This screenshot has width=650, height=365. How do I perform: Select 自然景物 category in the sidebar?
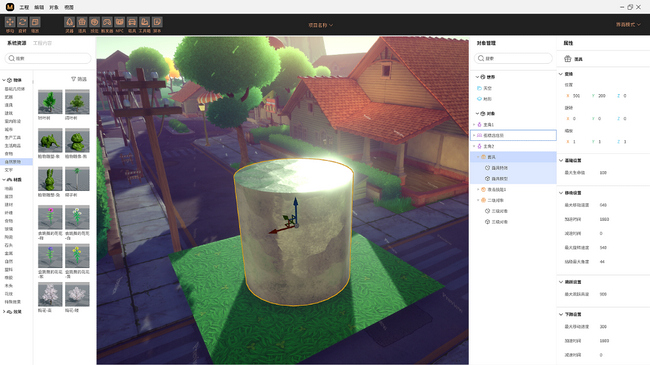(x=12, y=162)
